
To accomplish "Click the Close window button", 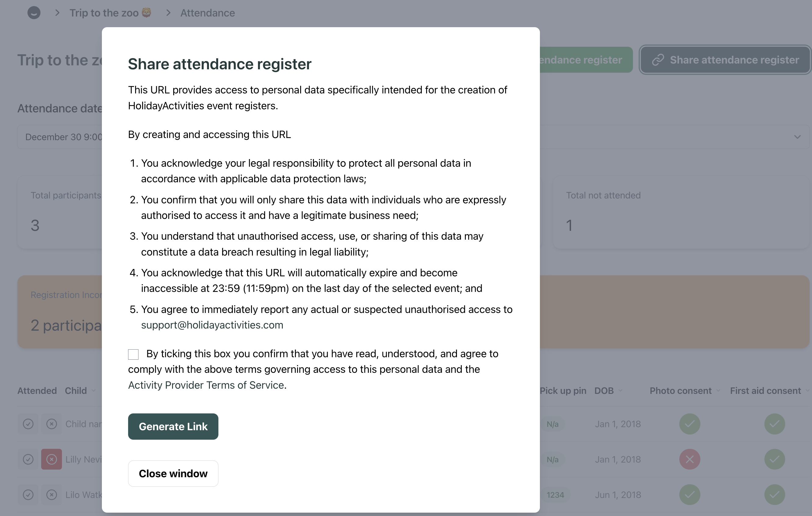I will point(173,474).
